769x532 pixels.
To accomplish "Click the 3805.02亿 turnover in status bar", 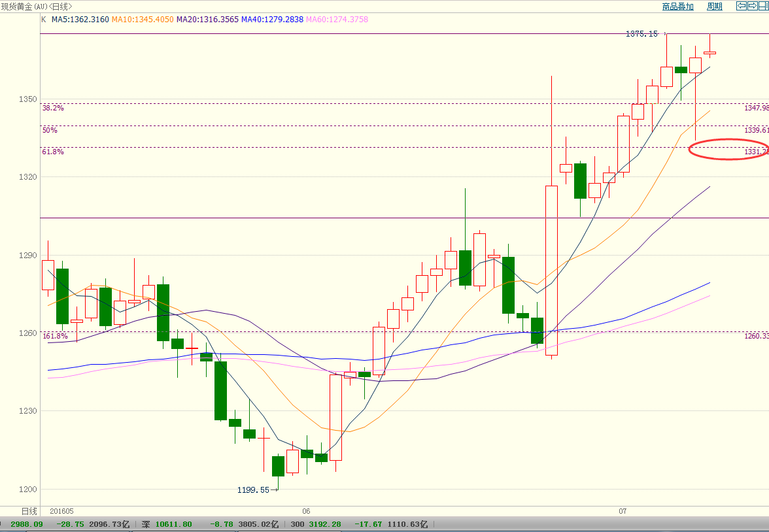I will tap(258, 524).
